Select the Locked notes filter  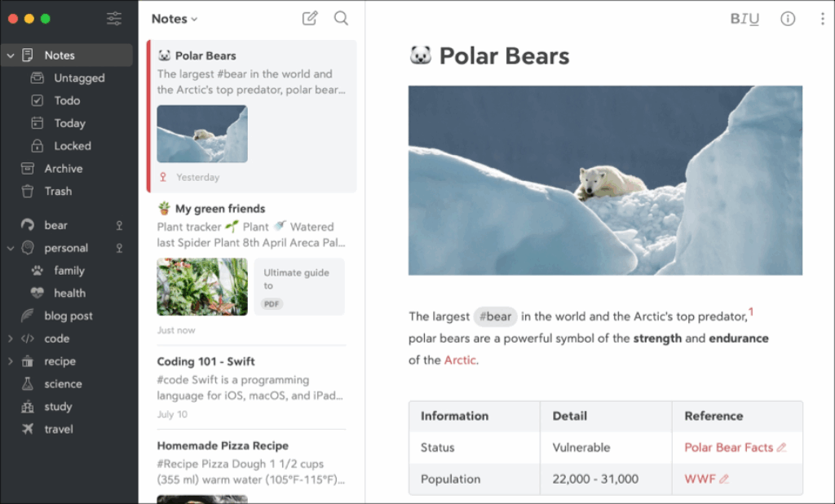tap(72, 146)
